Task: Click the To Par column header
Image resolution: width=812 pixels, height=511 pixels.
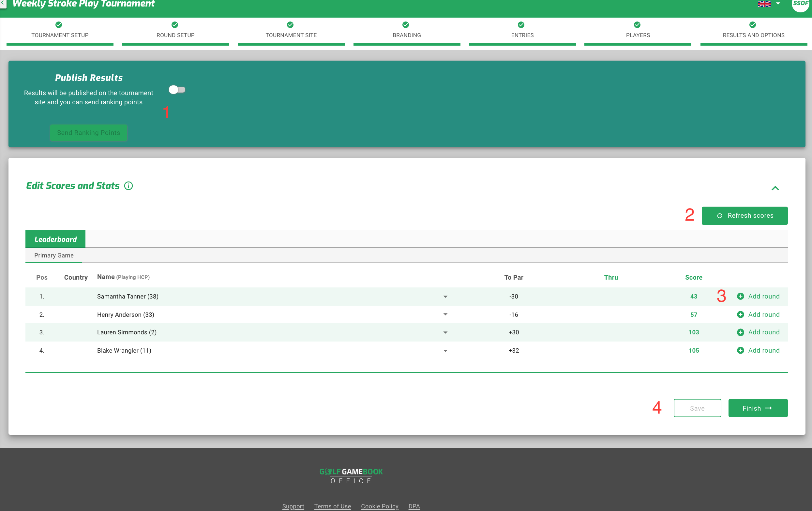Action: coord(514,277)
